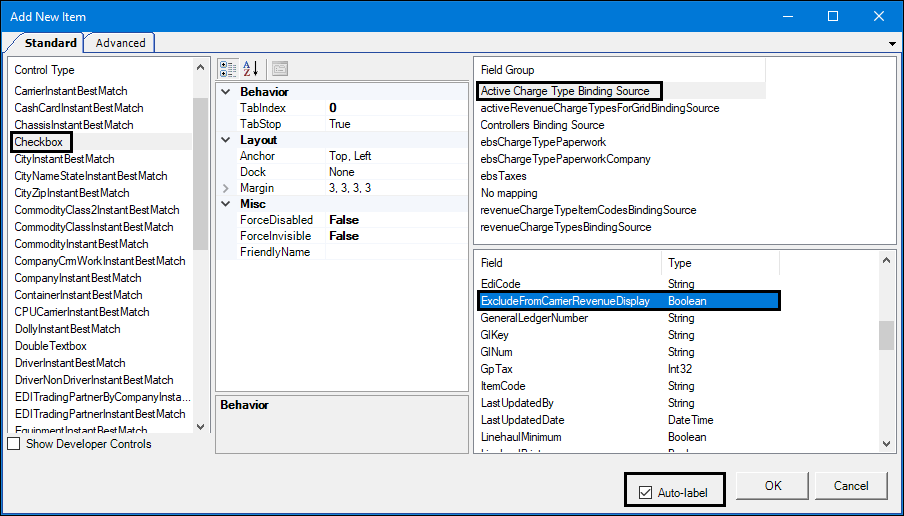The width and height of the screenshot is (904, 516).
Task: Open tab overflow arrow at top right
Action: [x=893, y=43]
